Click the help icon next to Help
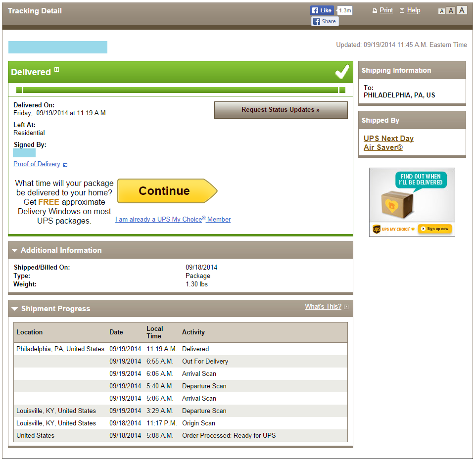Screen dimensions: 476x462 coord(402,10)
